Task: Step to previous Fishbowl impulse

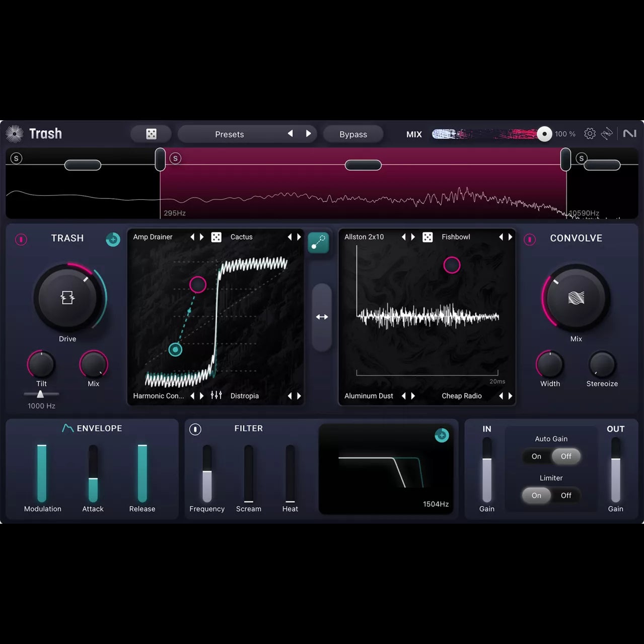Action: coord(501,237)
